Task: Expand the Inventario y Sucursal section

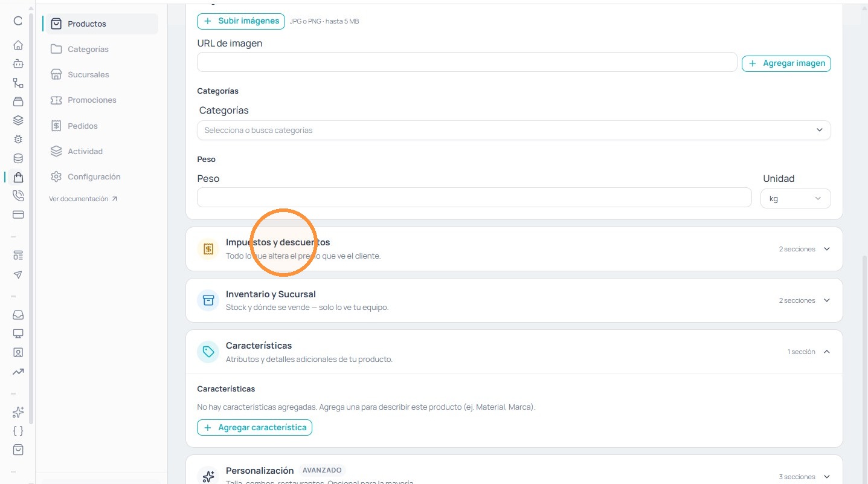Action: [514, 300]
